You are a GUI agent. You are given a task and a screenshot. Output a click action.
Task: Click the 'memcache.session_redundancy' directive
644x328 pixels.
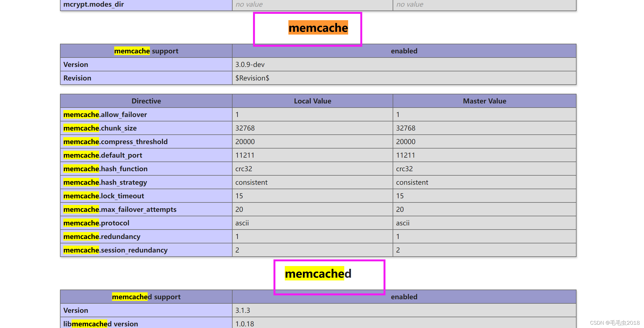click(x=115, y=250)
